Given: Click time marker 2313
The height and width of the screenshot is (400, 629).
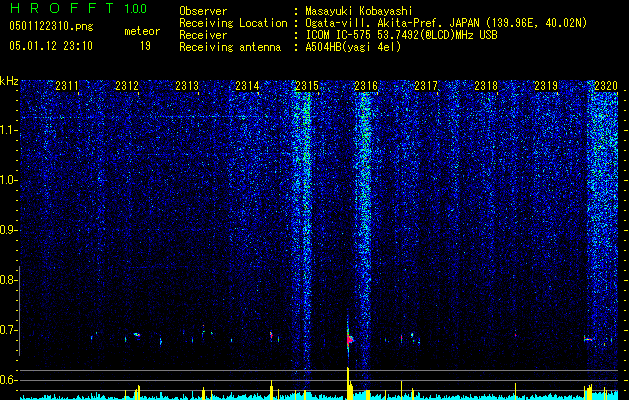Looking at the screenshot, I should click(x=187, y=86).
